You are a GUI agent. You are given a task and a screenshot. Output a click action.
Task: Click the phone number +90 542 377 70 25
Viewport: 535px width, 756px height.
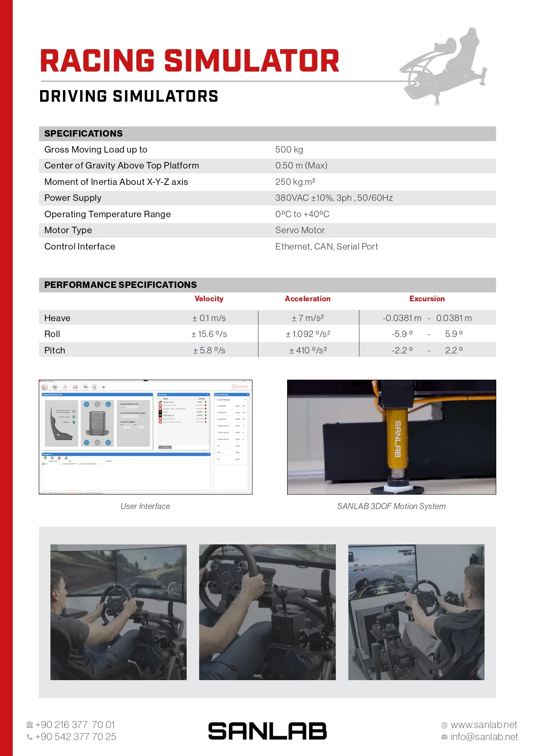(76, 737)
